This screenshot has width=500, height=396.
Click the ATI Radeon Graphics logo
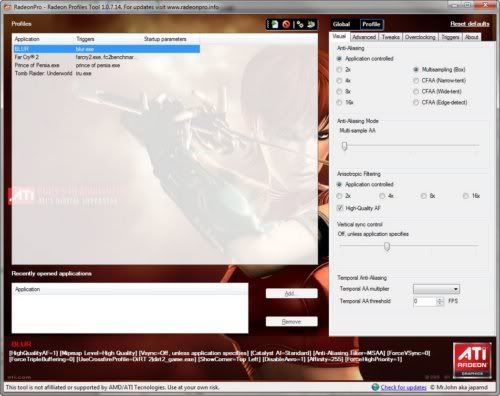[472, 361]
